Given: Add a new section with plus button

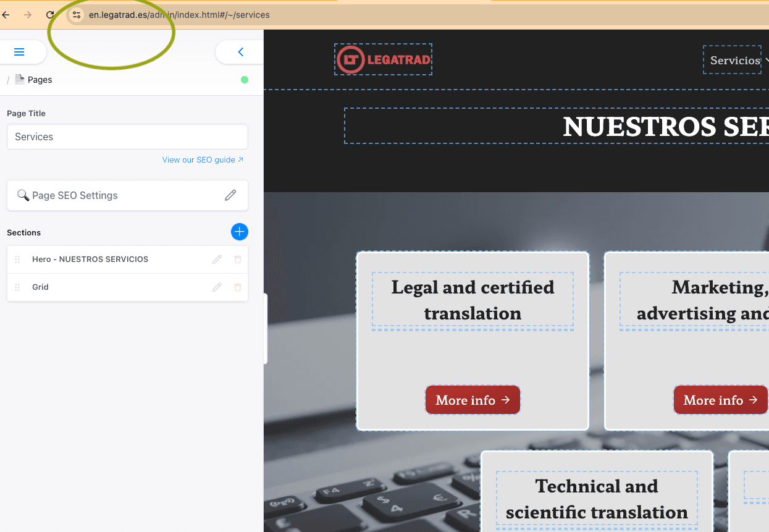Looking at the screenshot, I should point(239,232).
